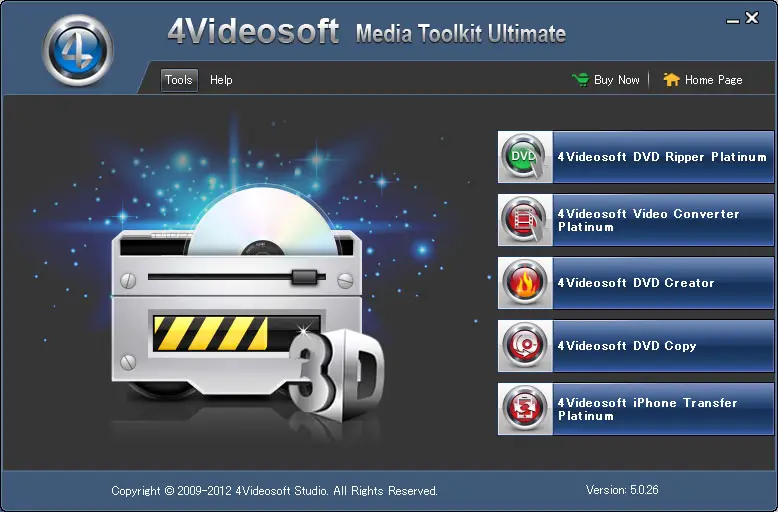This screenshot has height=512, width=778.
Task: Launch 4Videosoft DVD Copy
Action: (x=636, y=346)
